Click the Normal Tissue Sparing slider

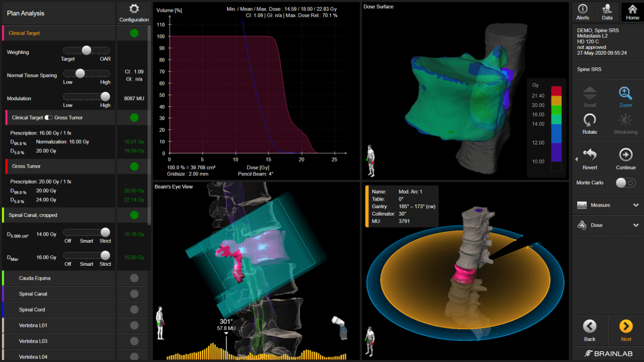click(86, 74)
